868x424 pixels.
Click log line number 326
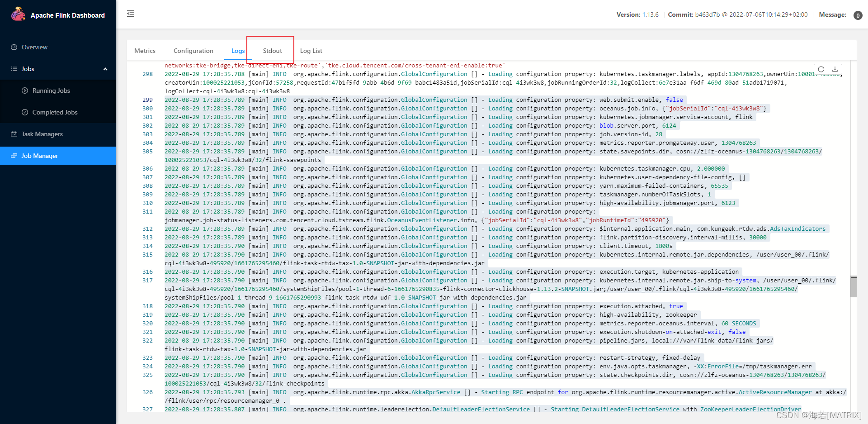pyautogui.click(x=147, y=392)
